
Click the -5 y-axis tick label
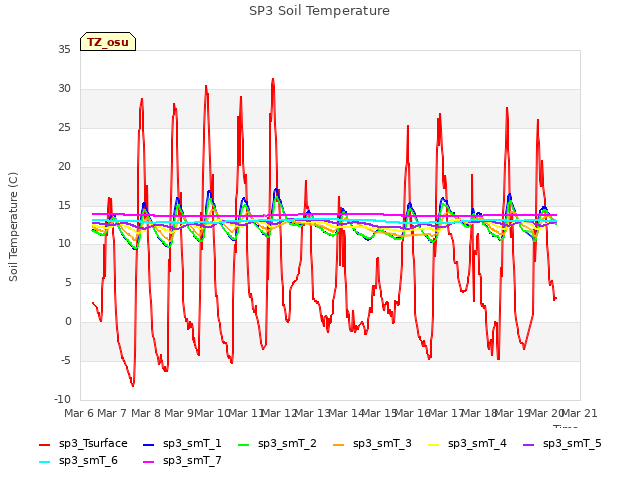point(66,361)
